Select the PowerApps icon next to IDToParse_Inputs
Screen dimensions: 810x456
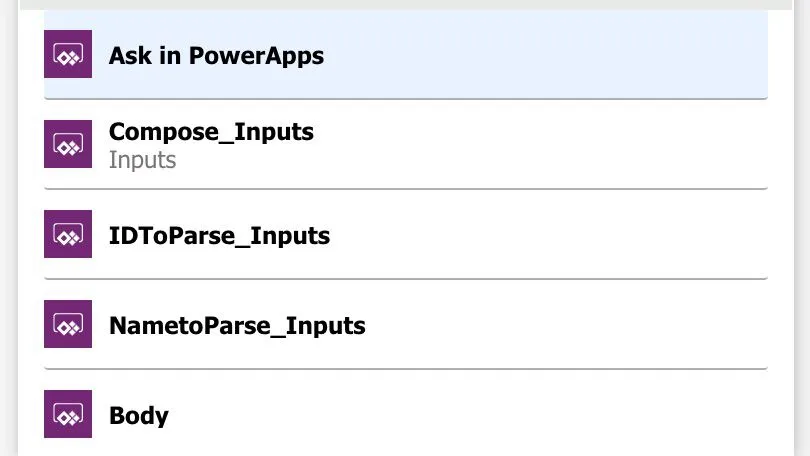tap(68, 234)
